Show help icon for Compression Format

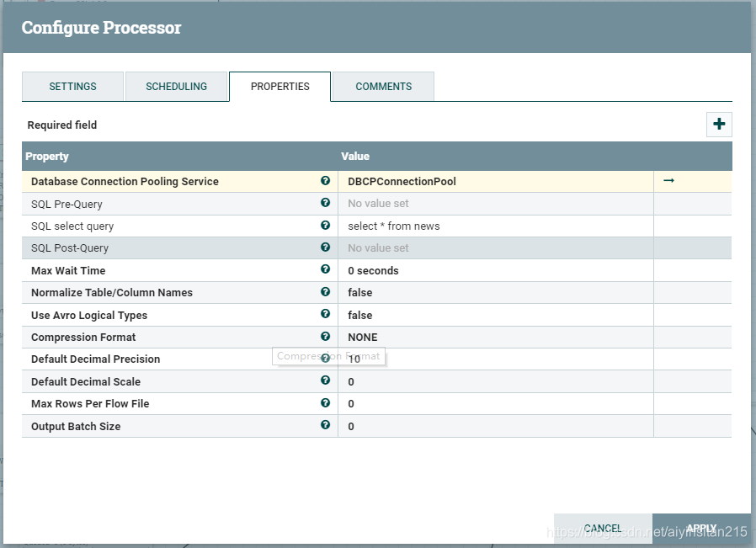[x=326, y=336]
